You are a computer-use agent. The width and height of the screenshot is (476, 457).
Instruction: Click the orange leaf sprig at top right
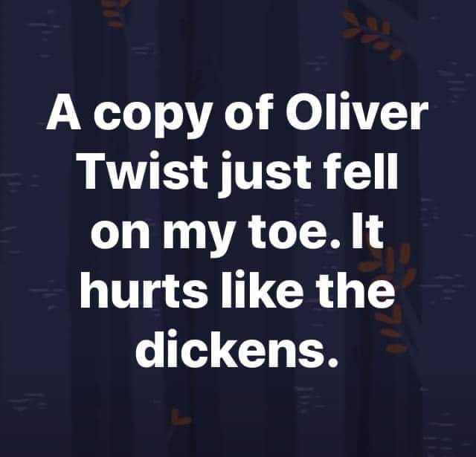372,35
